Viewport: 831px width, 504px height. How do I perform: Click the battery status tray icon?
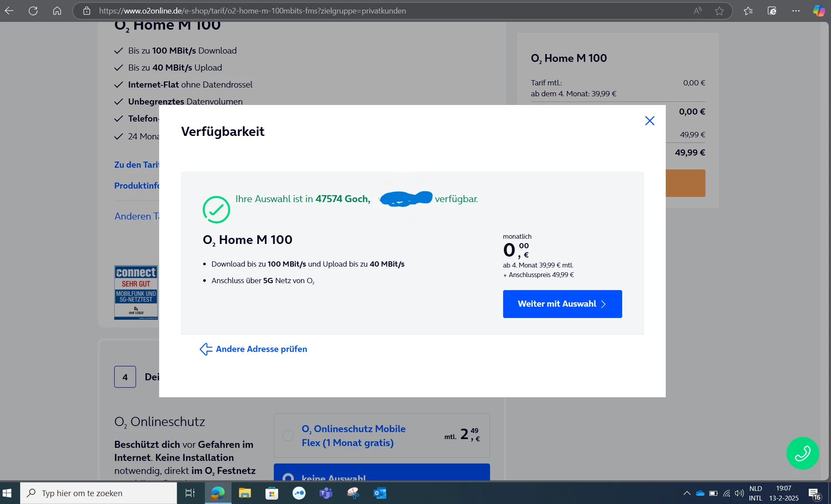coord(713,493)
